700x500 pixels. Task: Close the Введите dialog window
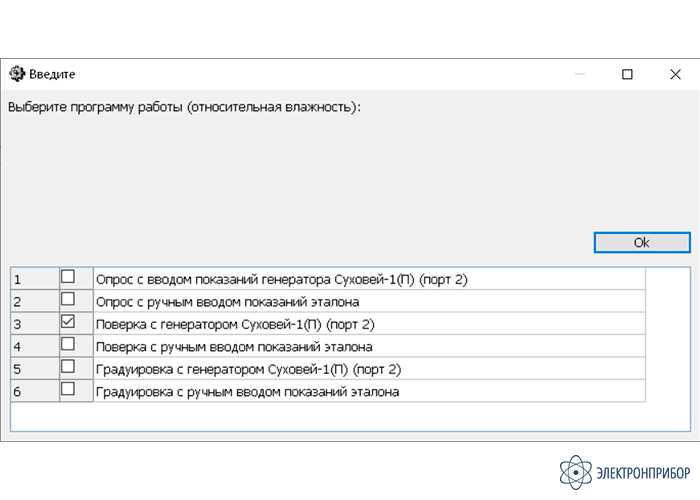(x=675, y=74)
